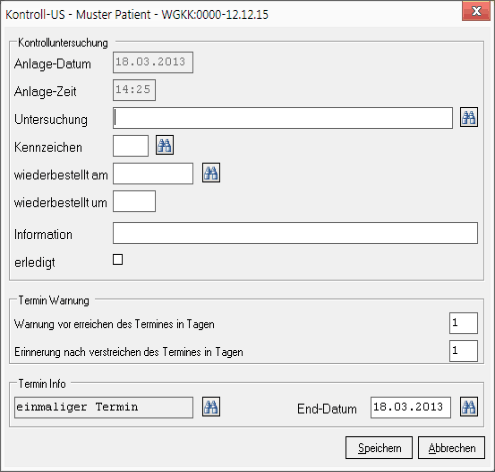This screenshot has width=495, height=472.
Task: Close the Kontroll-US dialog window
Action: click(x=476, y=12)
